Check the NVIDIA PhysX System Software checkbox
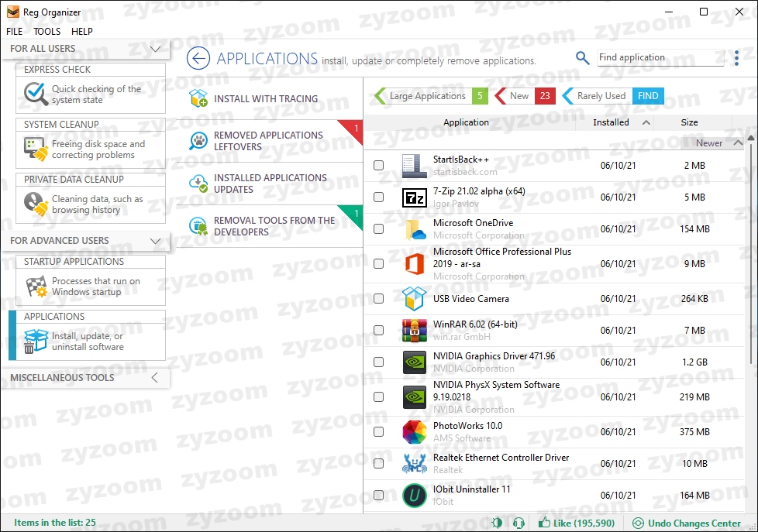758x532 pixels. [x=378, y=397]
